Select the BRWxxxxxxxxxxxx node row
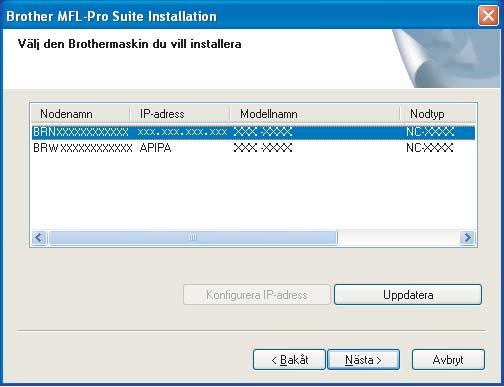 pos(253,148)
